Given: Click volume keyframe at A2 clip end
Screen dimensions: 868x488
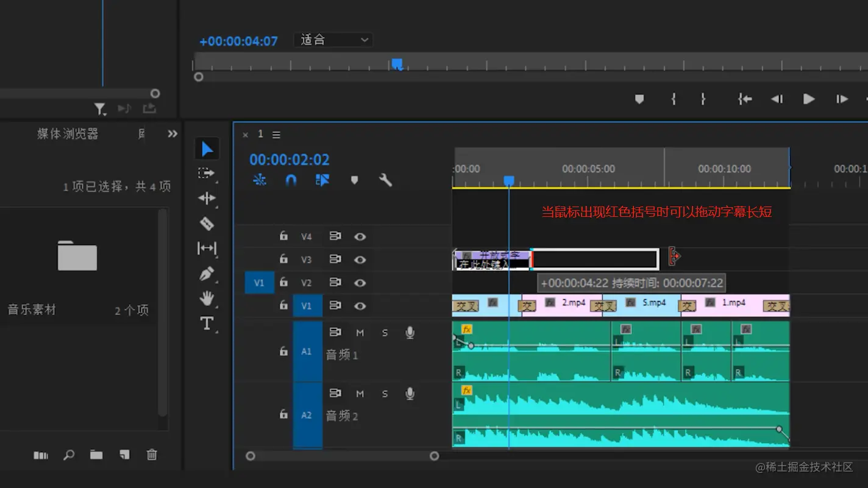Looking at the screenshot, I should click(780, 430).
